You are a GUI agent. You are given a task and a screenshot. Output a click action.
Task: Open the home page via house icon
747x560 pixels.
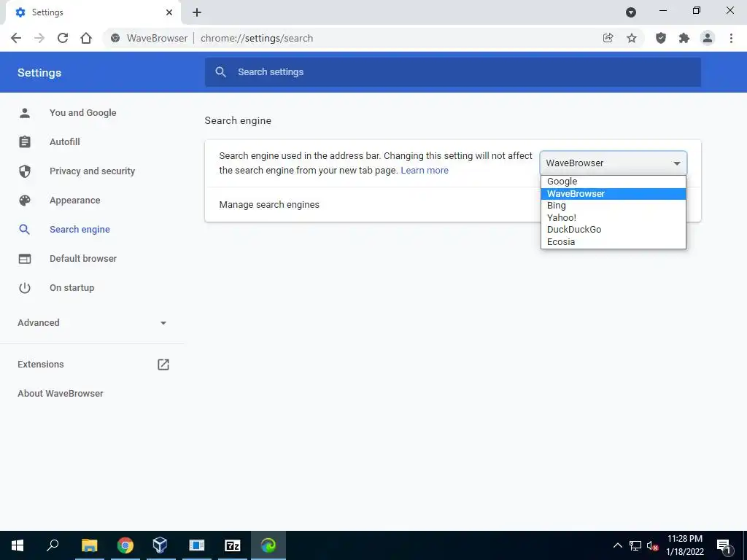86,38
